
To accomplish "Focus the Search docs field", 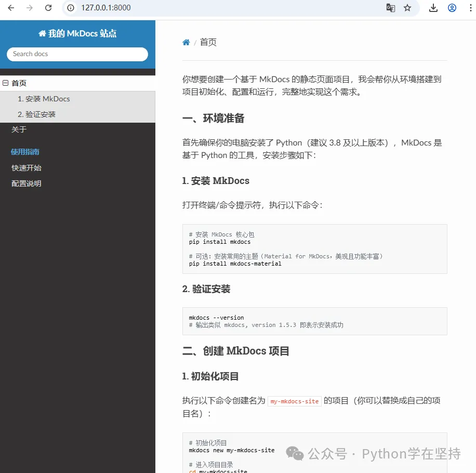I will click(x=77, y=54).
